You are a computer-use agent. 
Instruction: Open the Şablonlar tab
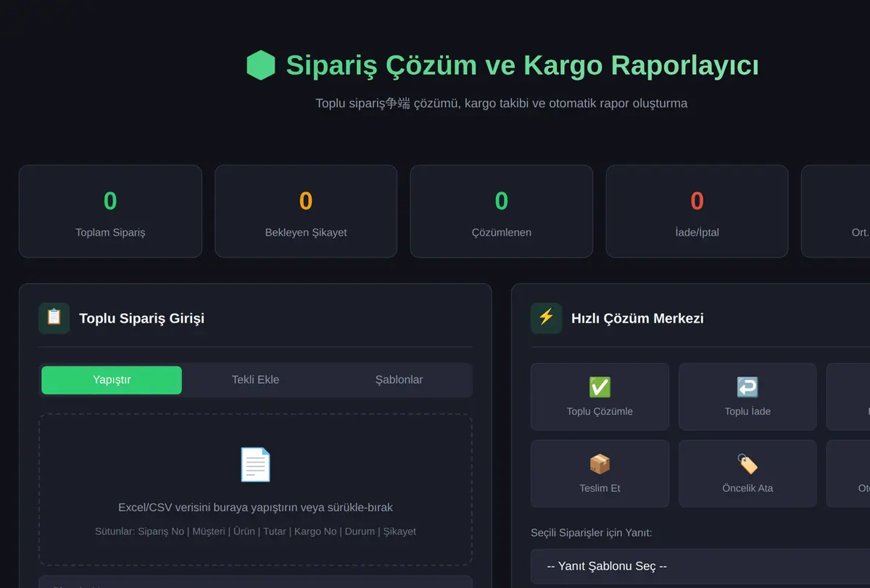click(x=399, y=380)
